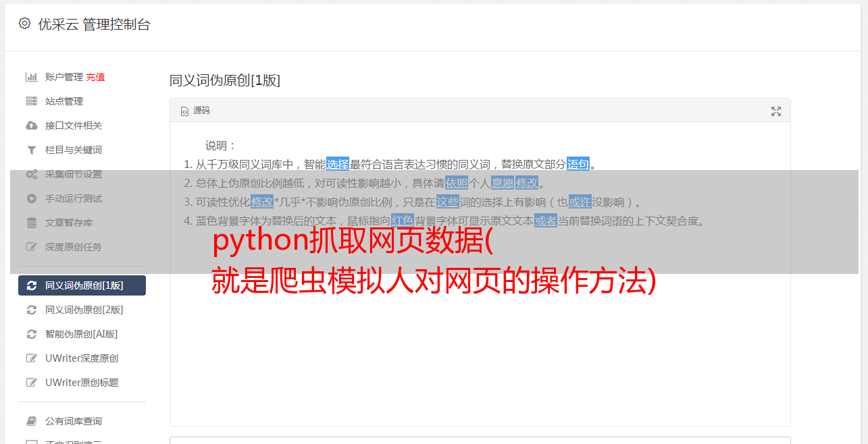Click the bar chart icon for 账户管理
Image resolution: width=868 pixels, height=444 pixels.
click(31, 77)
